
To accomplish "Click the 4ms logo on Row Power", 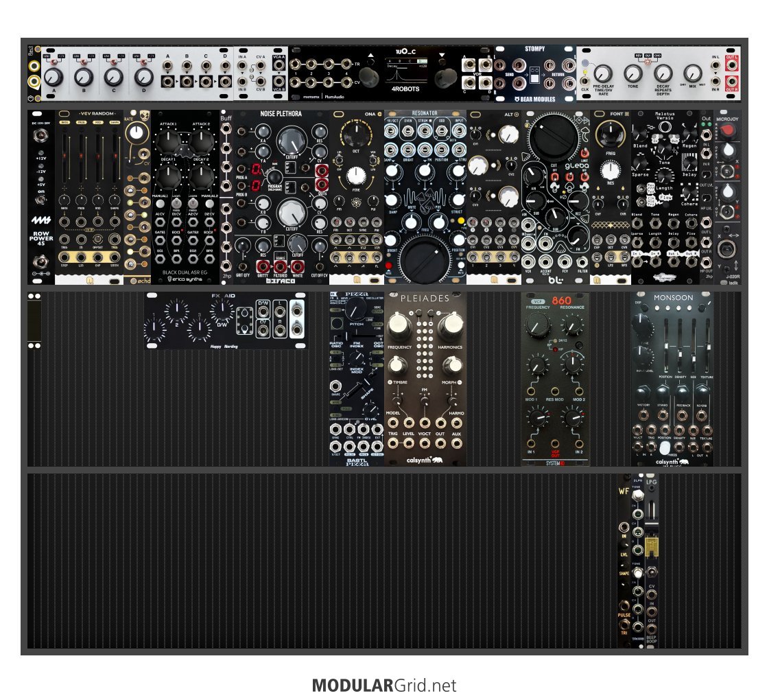I will pos(41,220).
